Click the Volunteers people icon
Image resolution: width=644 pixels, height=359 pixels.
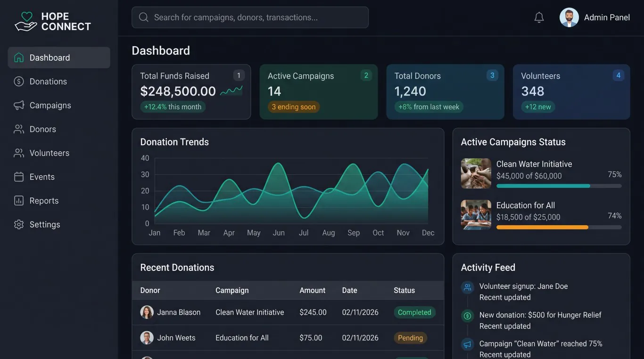coord(19,153)
